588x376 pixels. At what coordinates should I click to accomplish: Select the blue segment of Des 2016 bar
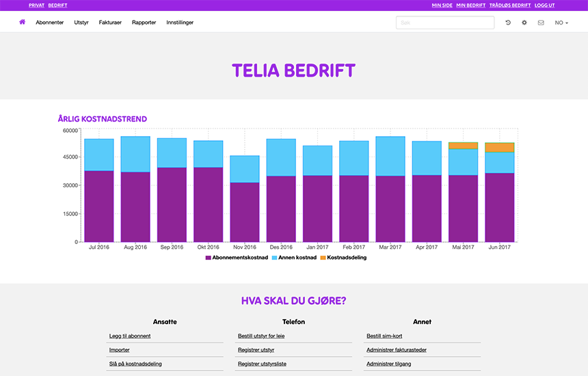(x=281, y=157)
